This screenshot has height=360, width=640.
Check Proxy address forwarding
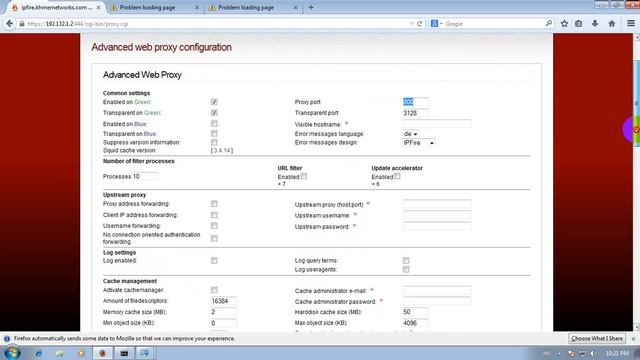(x=214, y=204)
